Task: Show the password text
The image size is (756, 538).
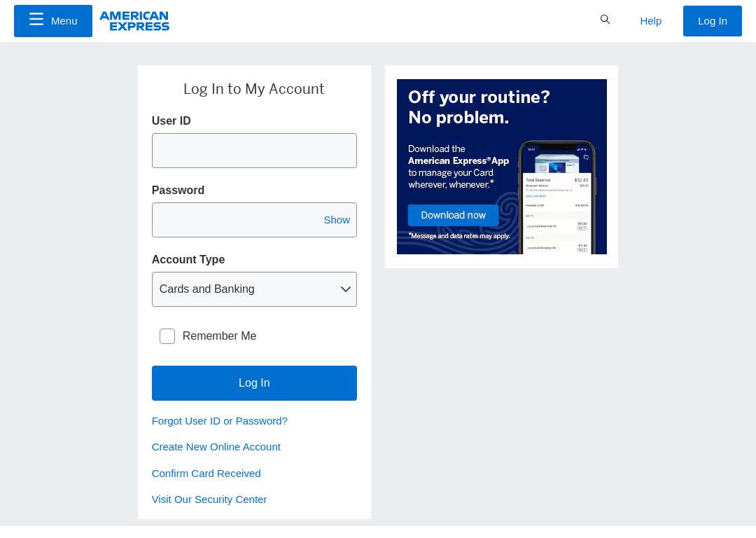Action: pos(337,220)
